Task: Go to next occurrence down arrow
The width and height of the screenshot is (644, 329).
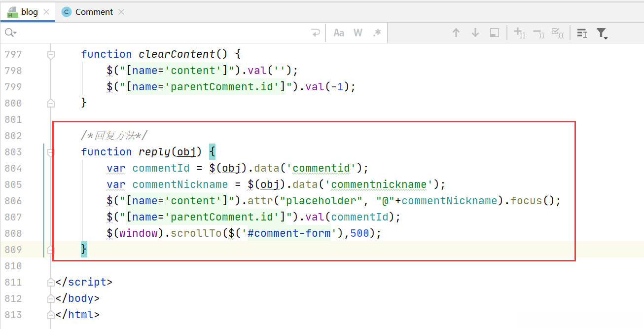Action: [x=475, y=33]
